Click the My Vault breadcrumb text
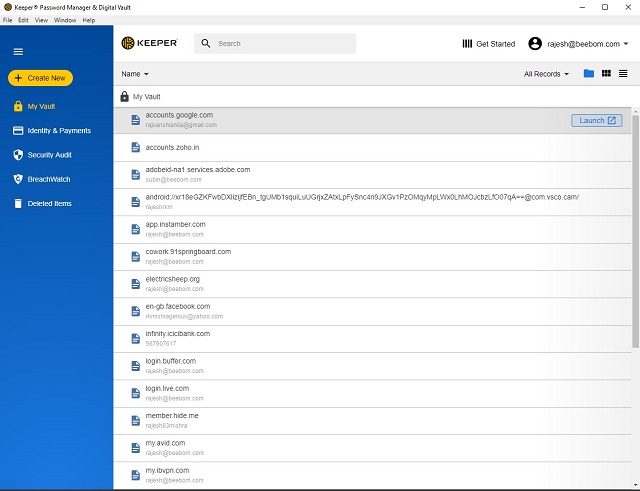 click(147, 97)
